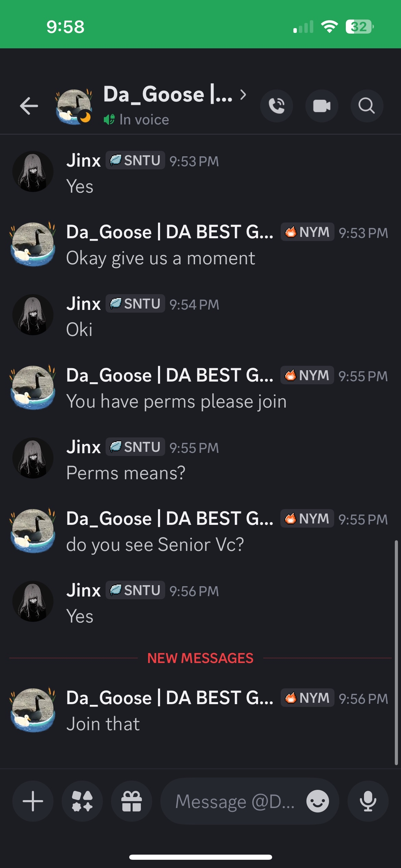
Task: Open the apps and activities launcher
Action: tap(82, 801)
